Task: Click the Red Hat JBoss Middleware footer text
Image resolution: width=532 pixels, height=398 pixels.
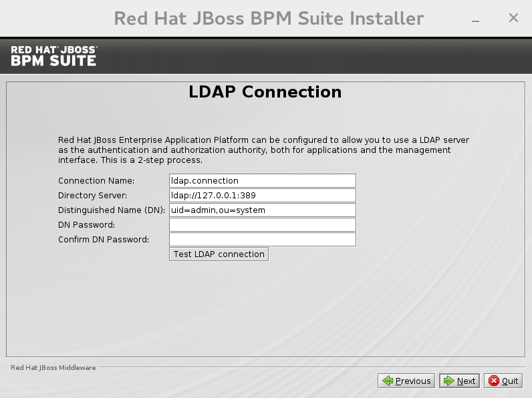Action: (x=53, y=368)
